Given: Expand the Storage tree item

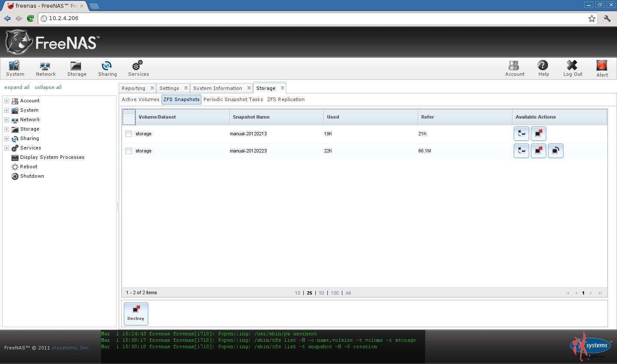Looking at the screenshot, I should click(6, 129).
